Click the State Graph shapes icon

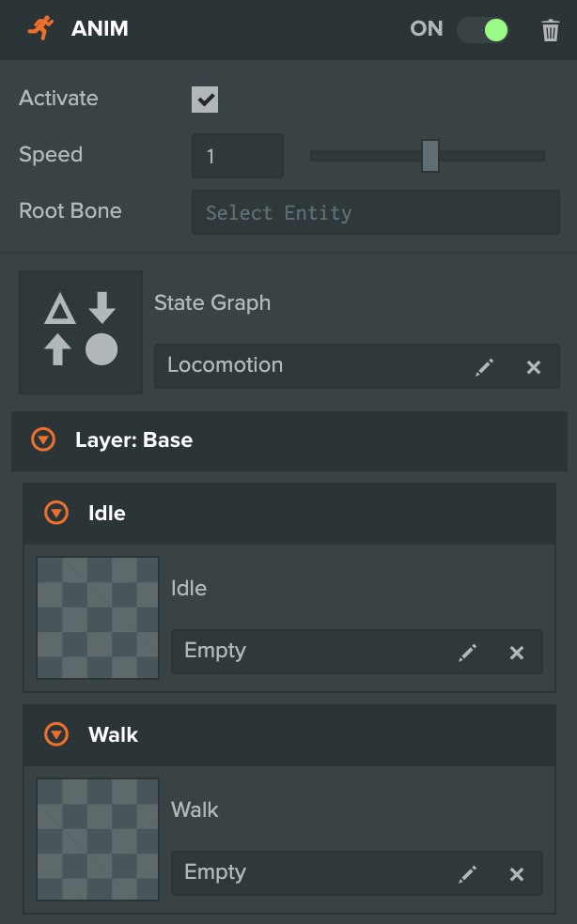[80, 331]
